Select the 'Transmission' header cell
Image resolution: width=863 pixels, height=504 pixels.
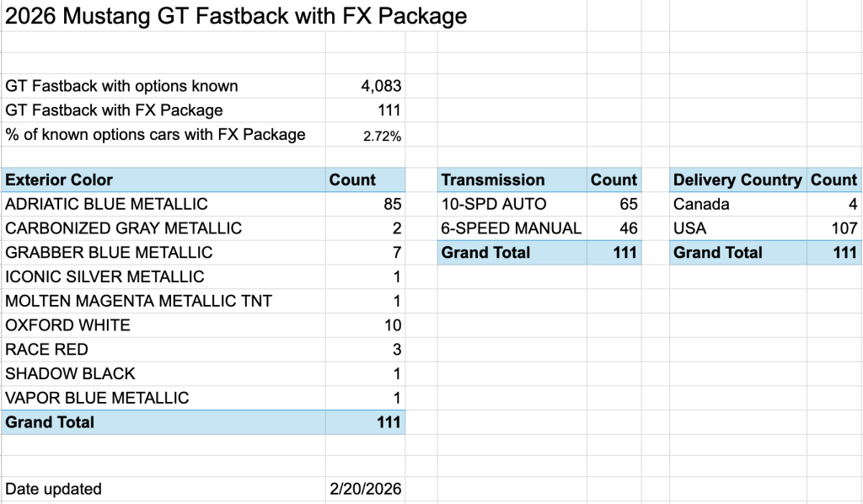click(x=493, y=180)
